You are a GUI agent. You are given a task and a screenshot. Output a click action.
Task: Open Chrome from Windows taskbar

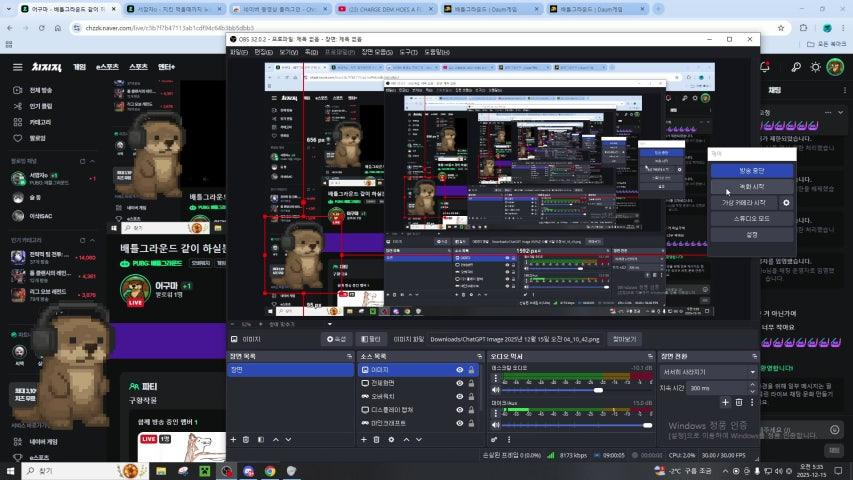click(270, 471)
